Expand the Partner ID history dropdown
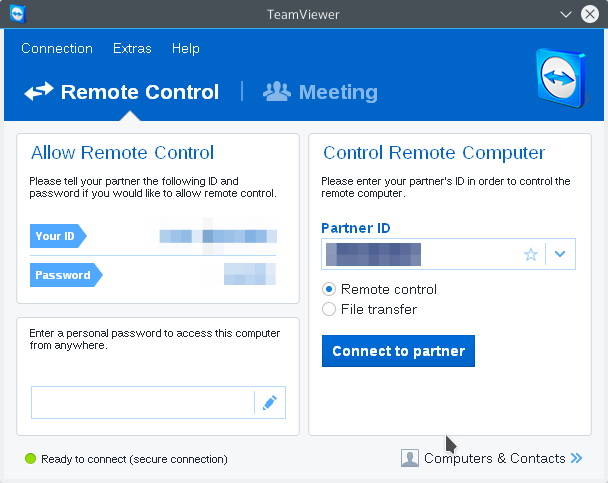608x483 pixels. click(x=560, y=254)
